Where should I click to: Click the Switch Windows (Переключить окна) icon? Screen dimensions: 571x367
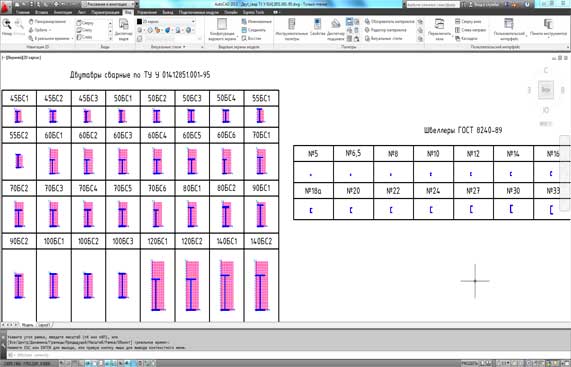click(440, 29)
